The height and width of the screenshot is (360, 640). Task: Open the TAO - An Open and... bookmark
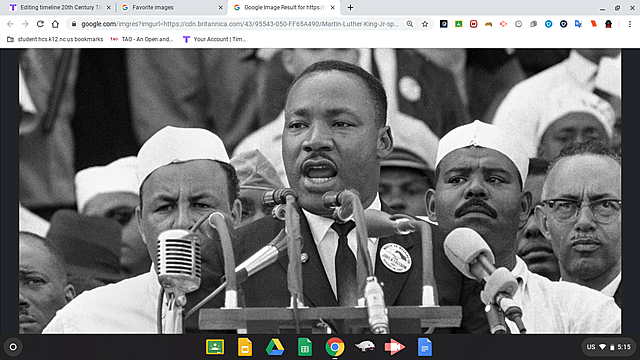[142, 39]
